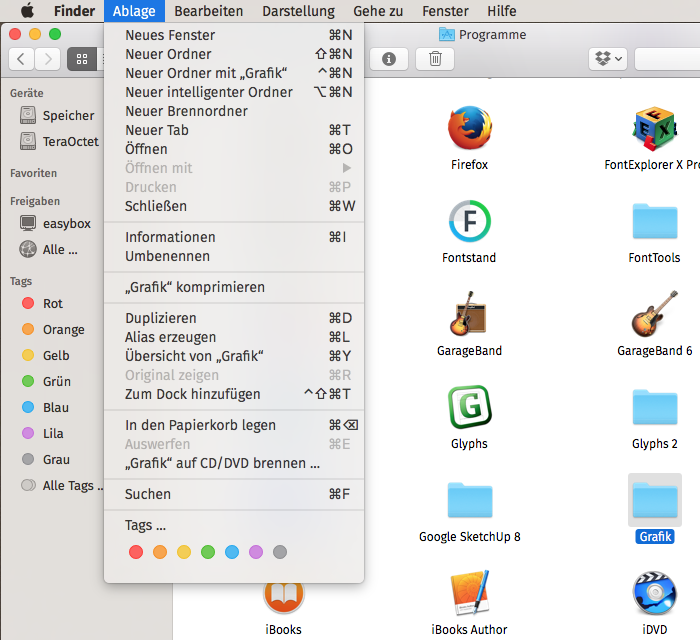Open TeraOctet device in sidebar
The image size is (700, 640).
coord(70,141)
